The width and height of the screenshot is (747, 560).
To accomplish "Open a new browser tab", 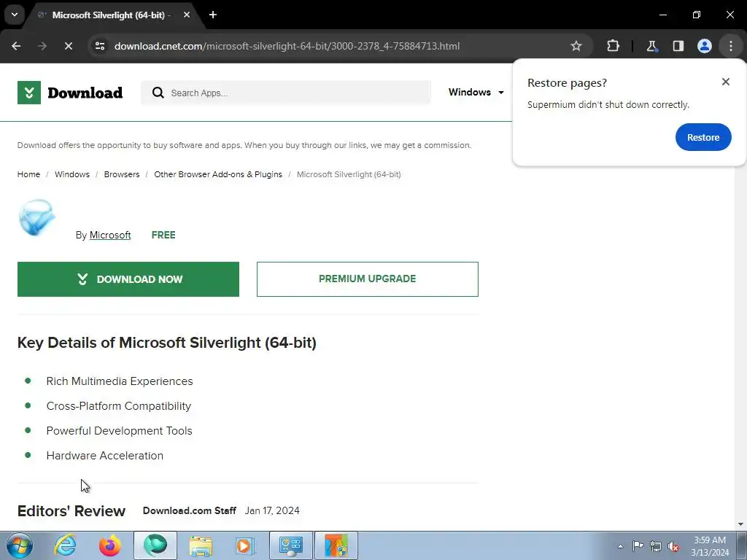I will coord(213,15).
